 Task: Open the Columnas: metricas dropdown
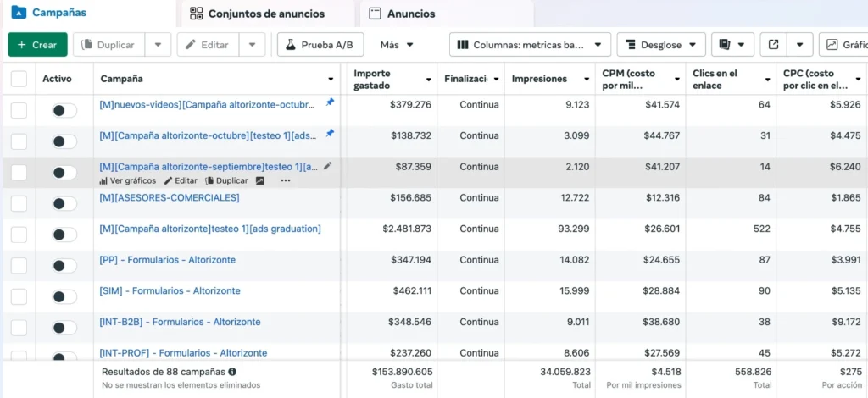point(530,45)
